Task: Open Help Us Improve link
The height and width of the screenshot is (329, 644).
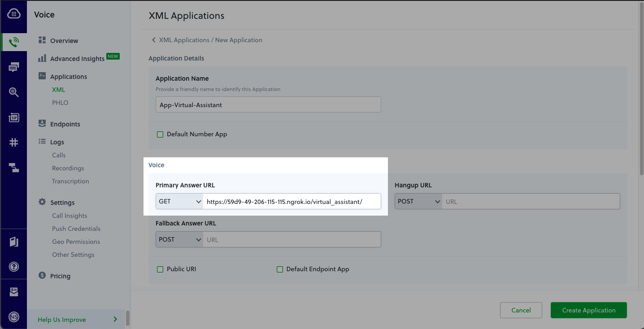Action: 61,320
